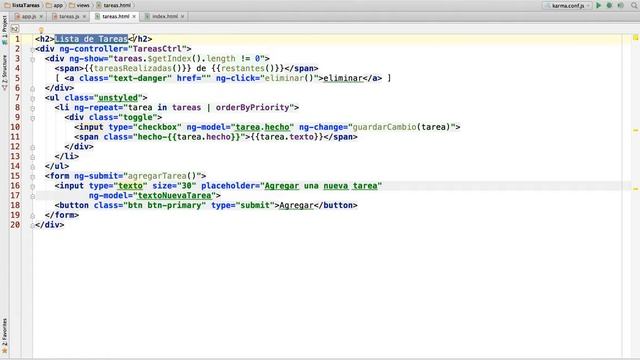This screenshot has height=360, width=640.
Task: Open Search Everywhere magnifier icon
Action: [x=634, y=5]
